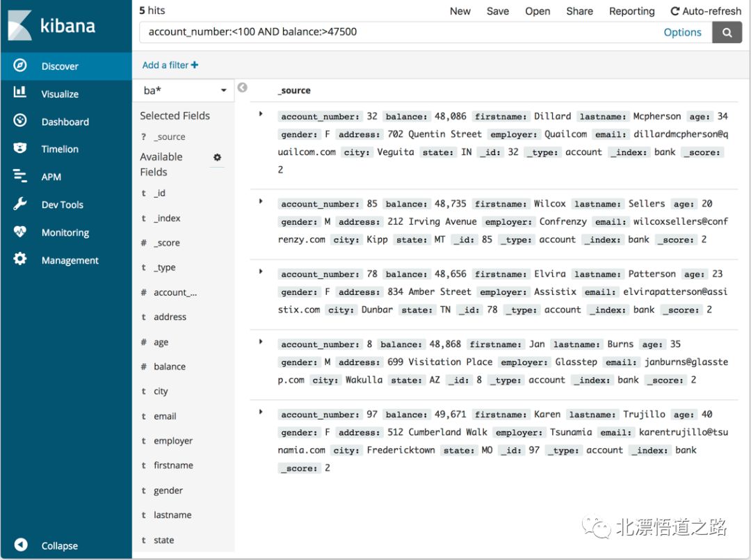The height and width of the screenshot is (560, 751).
Task: Click the _source column header
Action: (294, 90)
